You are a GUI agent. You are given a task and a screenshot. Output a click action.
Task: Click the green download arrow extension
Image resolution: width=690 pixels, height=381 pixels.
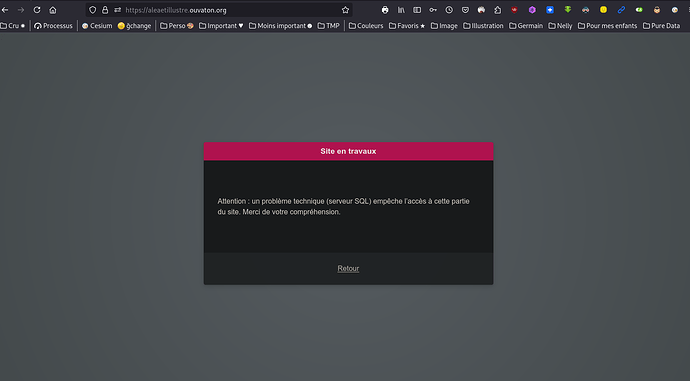click(x=568, y=9)
